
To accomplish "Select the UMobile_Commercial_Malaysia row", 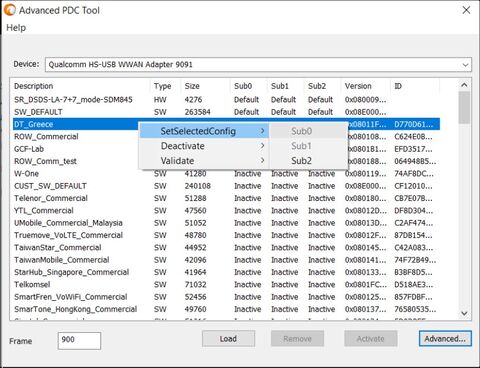I will (x=226, y=223).
